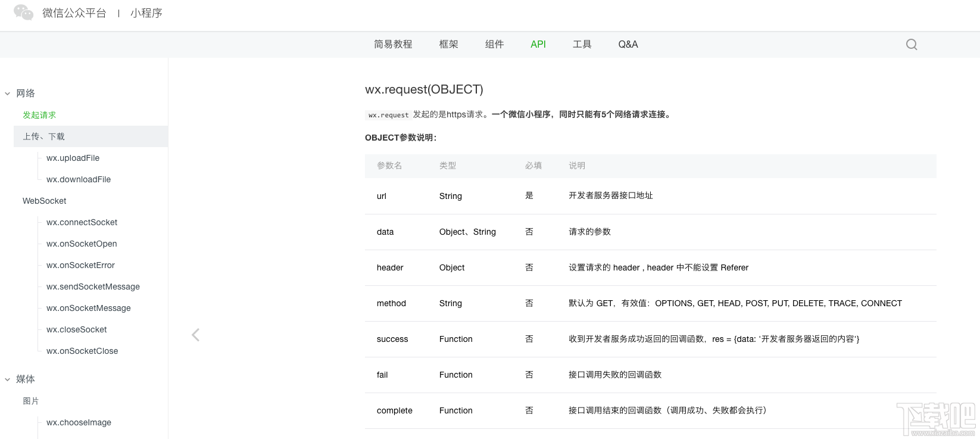
Task: Open wx.chooseImage doc link
Action: (79, 422)
